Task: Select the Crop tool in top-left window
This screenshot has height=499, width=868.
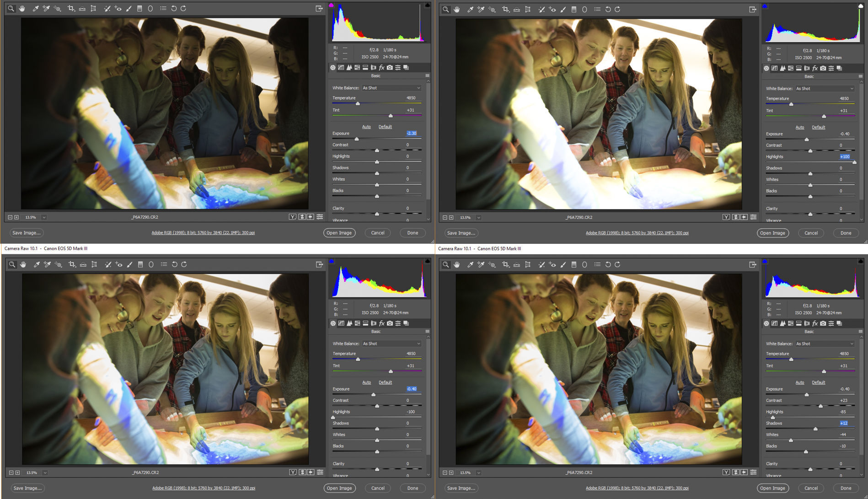Action: [x=71, y=8]
